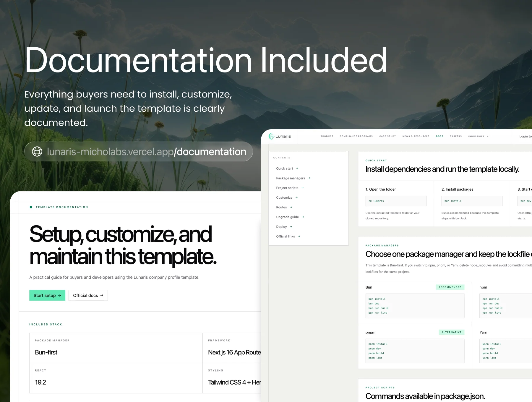The height and width of the screenshot is (402, 532).
Task: Expand the Industries menu chevron
Action: (488, 136)
